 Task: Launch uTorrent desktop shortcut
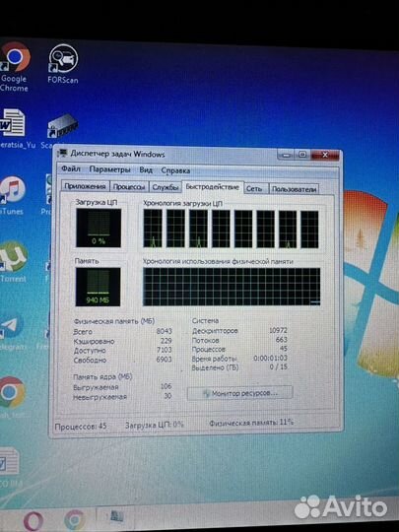click(x=12, y=262)
